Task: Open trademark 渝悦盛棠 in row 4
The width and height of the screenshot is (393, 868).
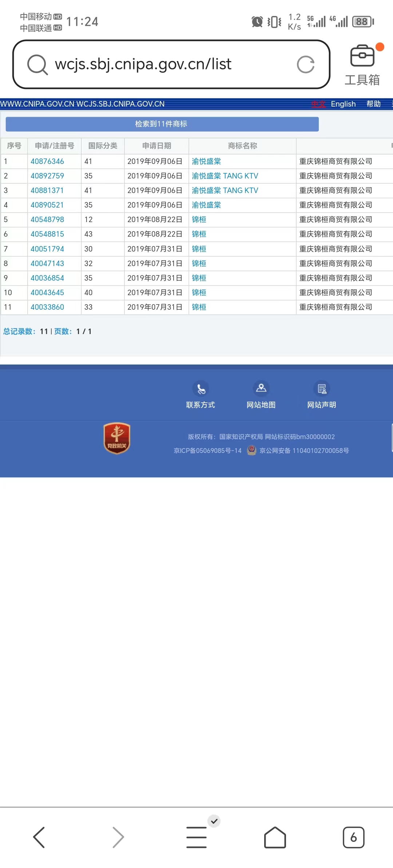Action: tap(206, 205)
